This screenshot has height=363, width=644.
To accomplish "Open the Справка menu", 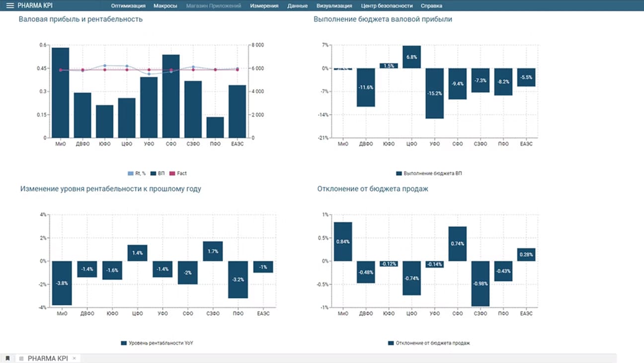I will (431, 6).
